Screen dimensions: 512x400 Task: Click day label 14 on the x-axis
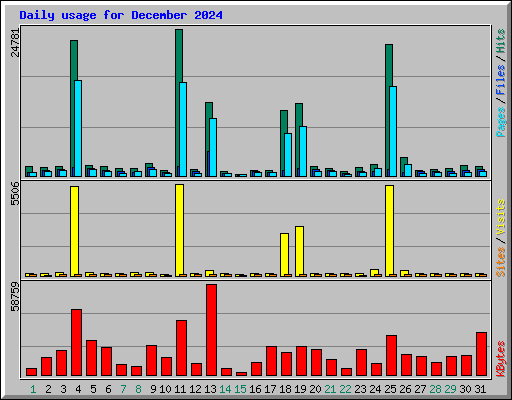coord(225,389)
